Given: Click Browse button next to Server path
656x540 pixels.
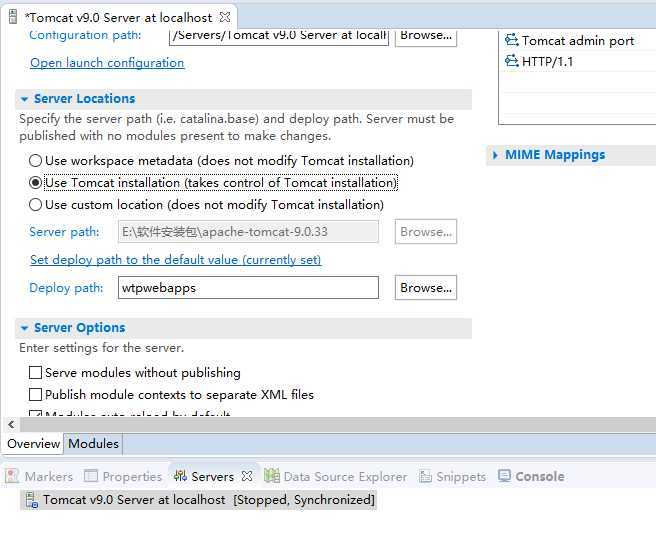Looking at the screenshot, I should point(426,232).
